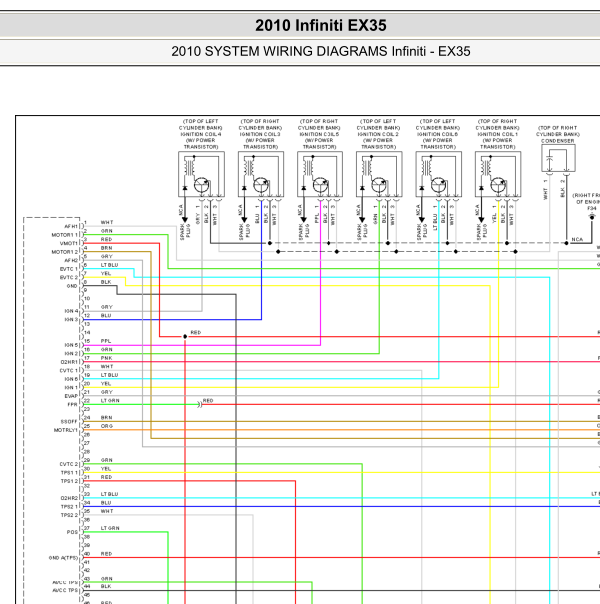
Task: Click the Ignition Coil 1 component label
Action: [x=497, y=134]
